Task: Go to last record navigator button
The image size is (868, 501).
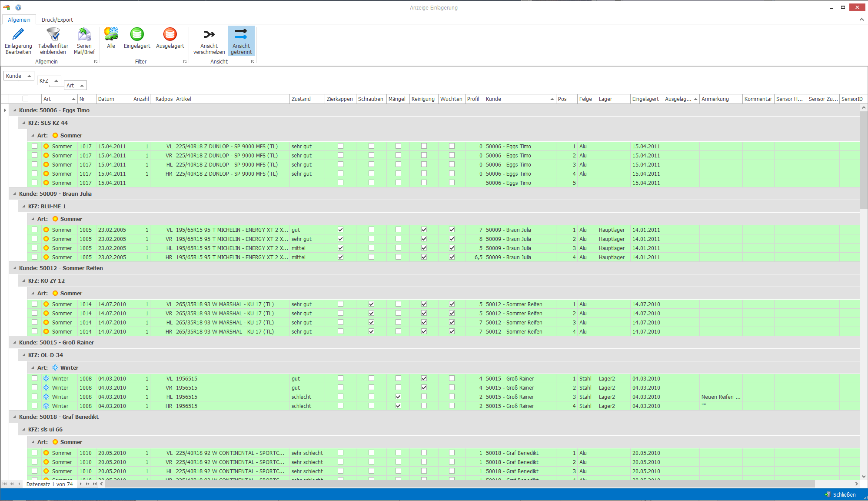Action: pyautogui.click(x=95, y=484)
